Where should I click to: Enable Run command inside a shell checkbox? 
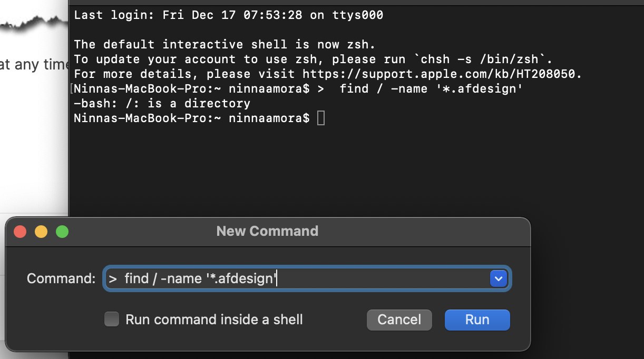pos(111,320)
